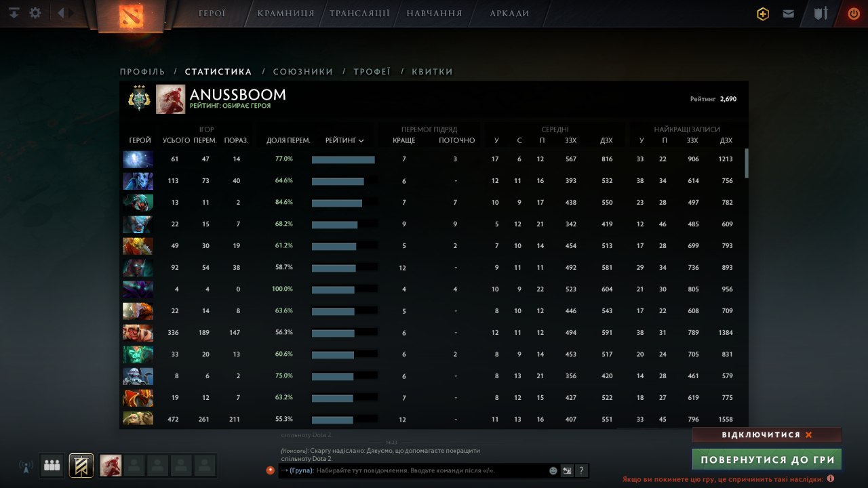
Task: Open chat help question mark
Action: pos(581,470)
